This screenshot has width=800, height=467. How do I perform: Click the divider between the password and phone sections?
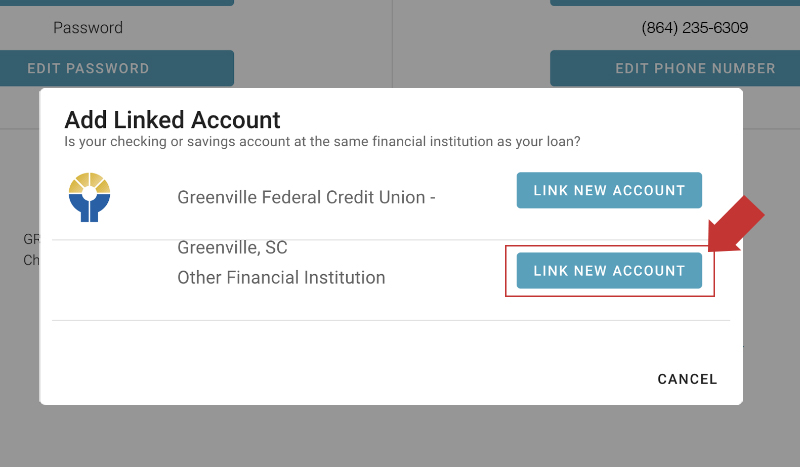[392, 43]
